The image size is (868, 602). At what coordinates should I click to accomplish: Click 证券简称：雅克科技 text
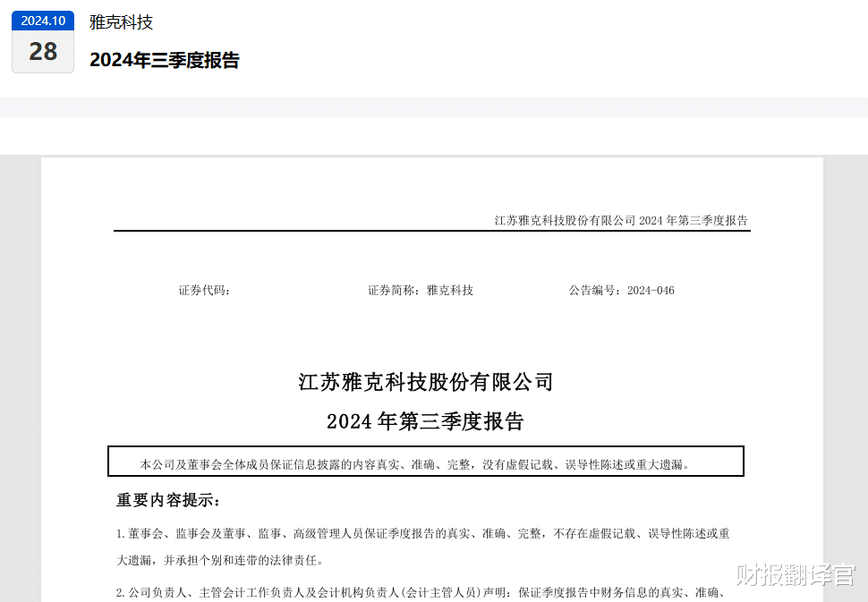[421, 290]
